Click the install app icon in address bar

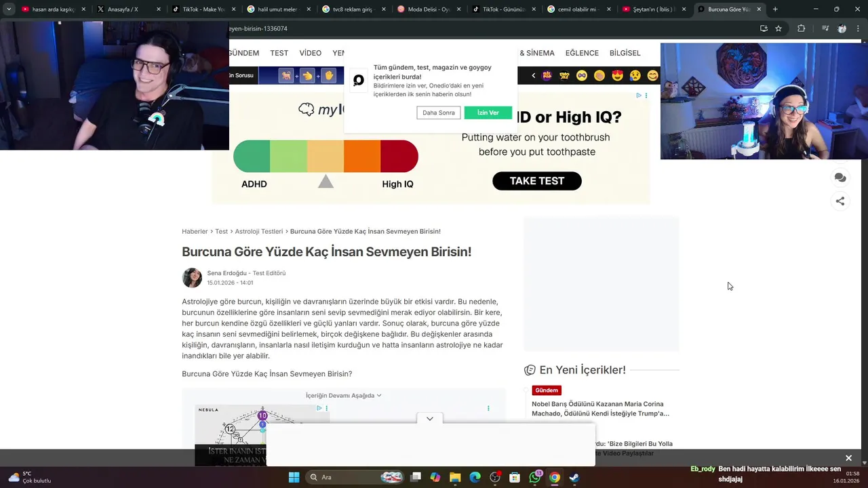(764, 28)
